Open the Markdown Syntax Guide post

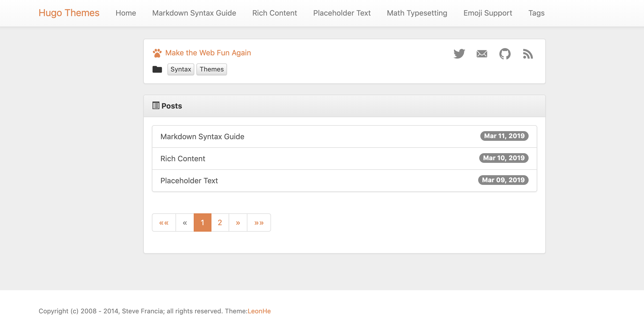coord(202,137)
